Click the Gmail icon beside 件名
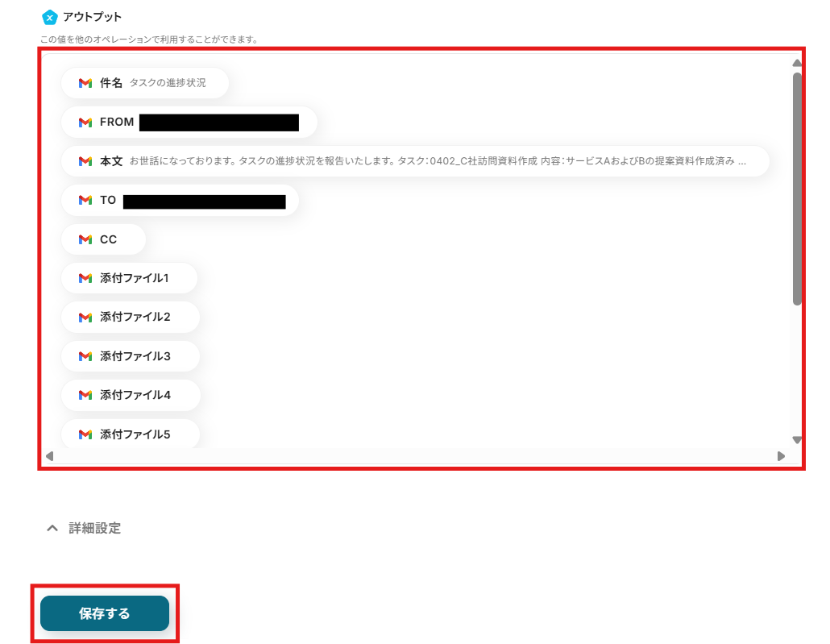830x644 pixels. coord(85,83)
